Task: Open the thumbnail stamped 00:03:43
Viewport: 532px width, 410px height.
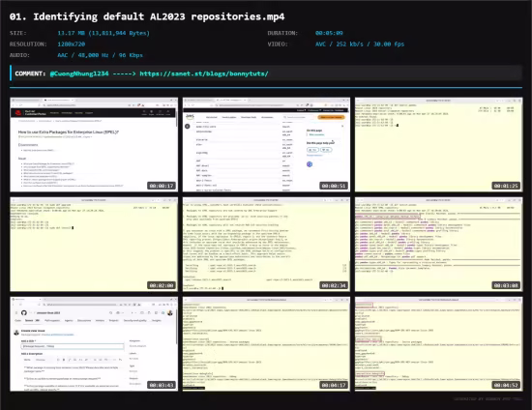Action: point(94,344)
